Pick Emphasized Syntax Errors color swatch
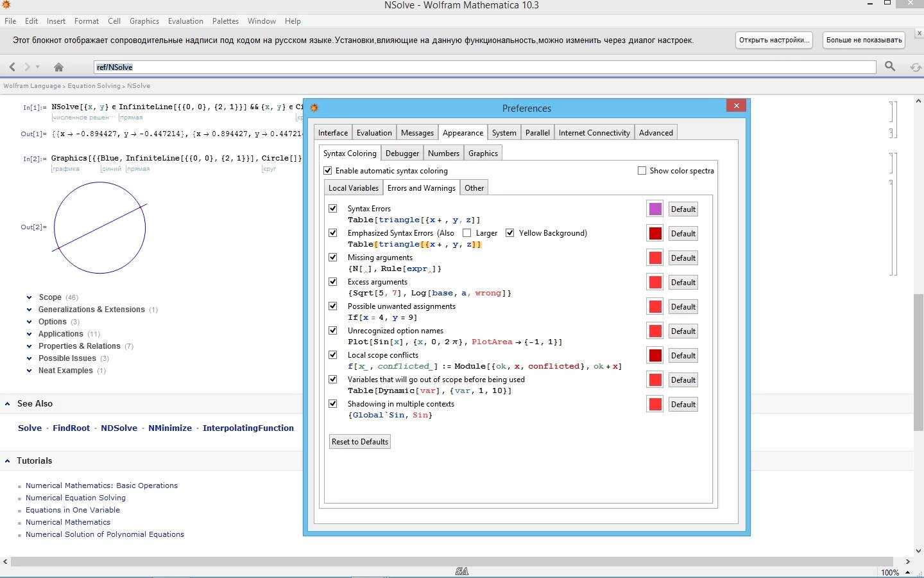The width and height of the screenshot is (924, 578). click(x=655, y=234)
